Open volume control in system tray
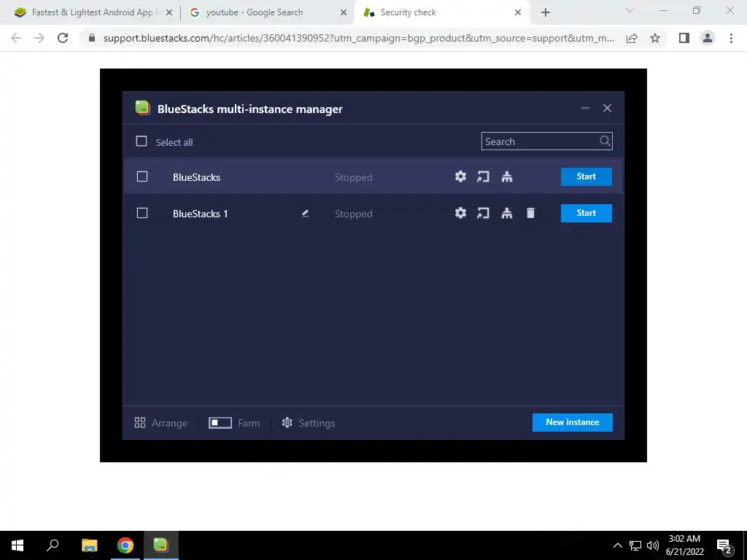Image resolution: width=747 pixels, height=560 pixels. tap(653, 545)
